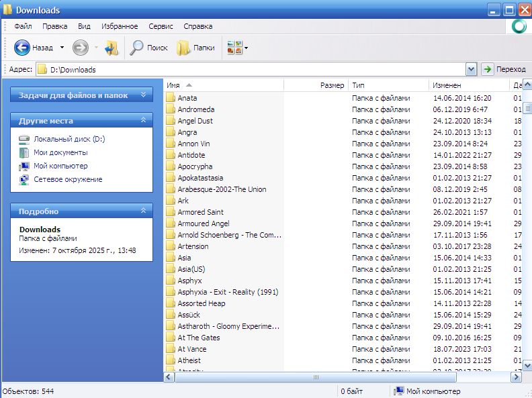Open the Правка menu

click(55, 26)
